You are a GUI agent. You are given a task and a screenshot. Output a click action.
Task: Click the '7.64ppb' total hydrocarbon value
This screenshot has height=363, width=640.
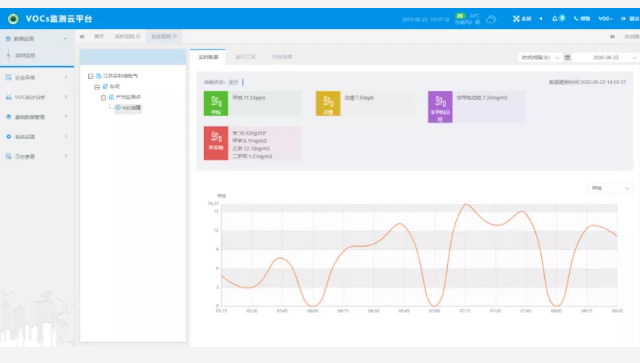pos(364,98)
